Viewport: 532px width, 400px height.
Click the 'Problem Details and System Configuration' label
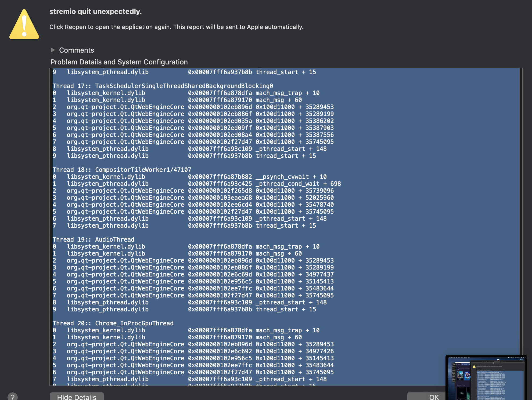click(x=119, y=62)
